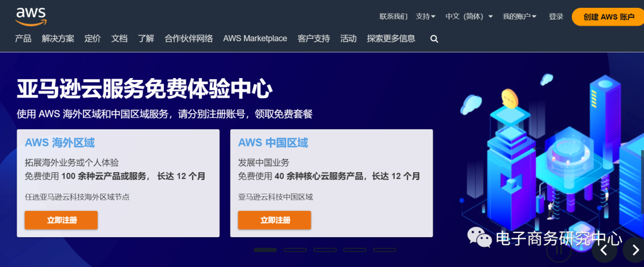This screenshot has width=644, height=267.
Task: Open the 探索更多信息 menu
Action: coord(391,39)
